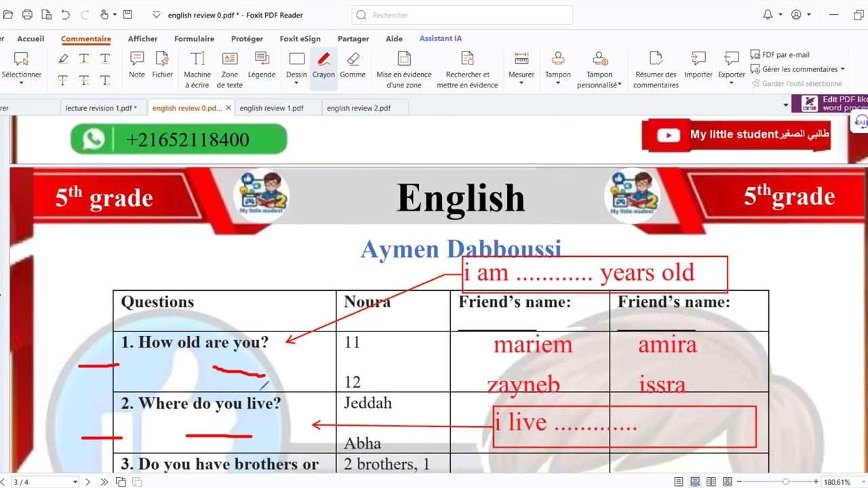The width and height of the screenshot is (868, 488).
Task: Open the Assistant IA tab
Action: click(x=441, y=39)
